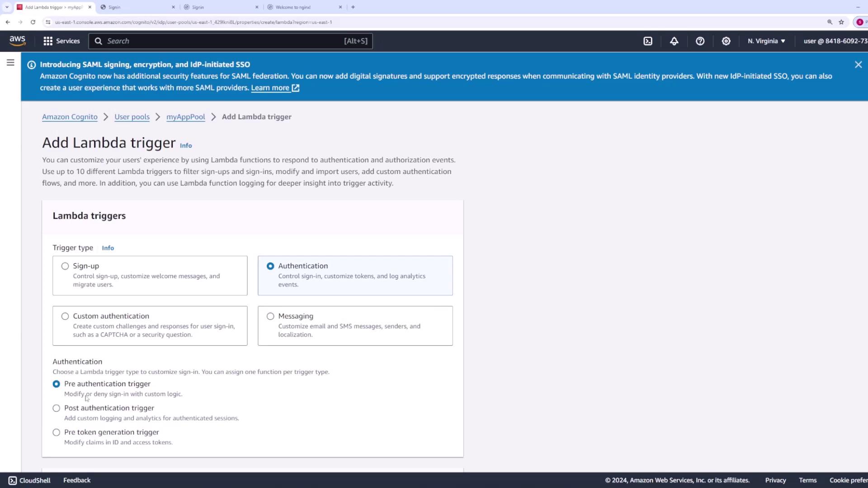Image resolution: width=868 pixels, height=488 pixels.
Task: Open the N. Virginia region dropdown
Action: tap(766, 41)
